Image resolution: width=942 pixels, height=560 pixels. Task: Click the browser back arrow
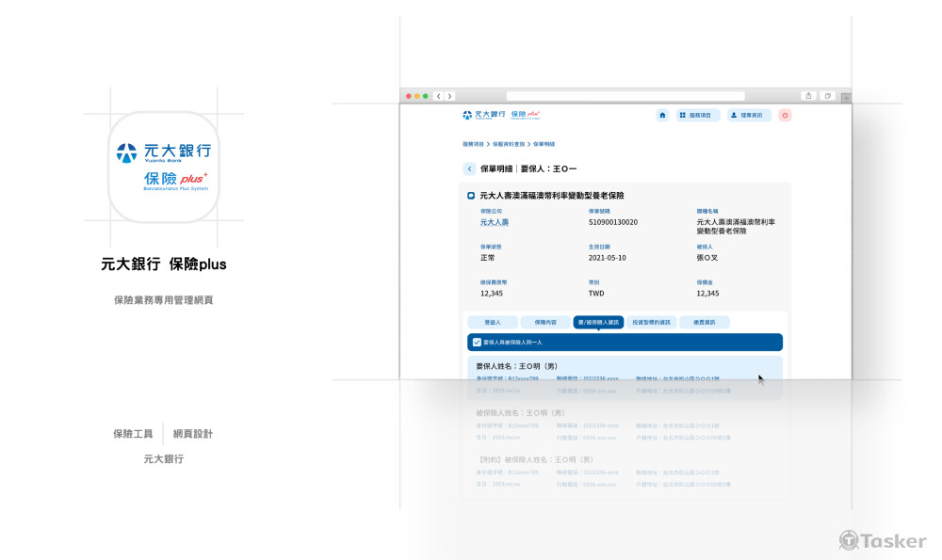tap(438, 96)
